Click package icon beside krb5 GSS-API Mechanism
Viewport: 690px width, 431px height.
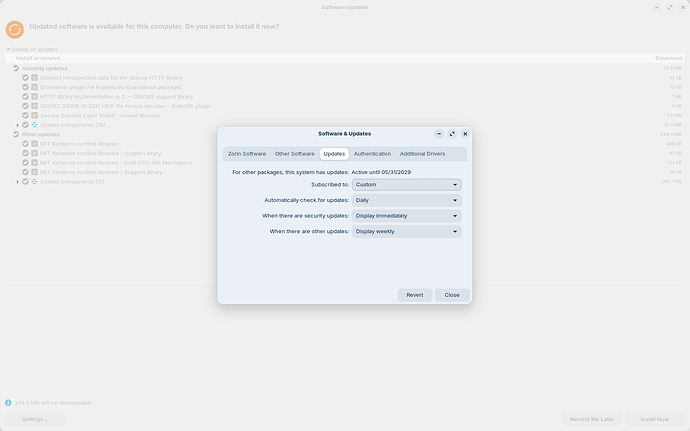tap(34, 163)
